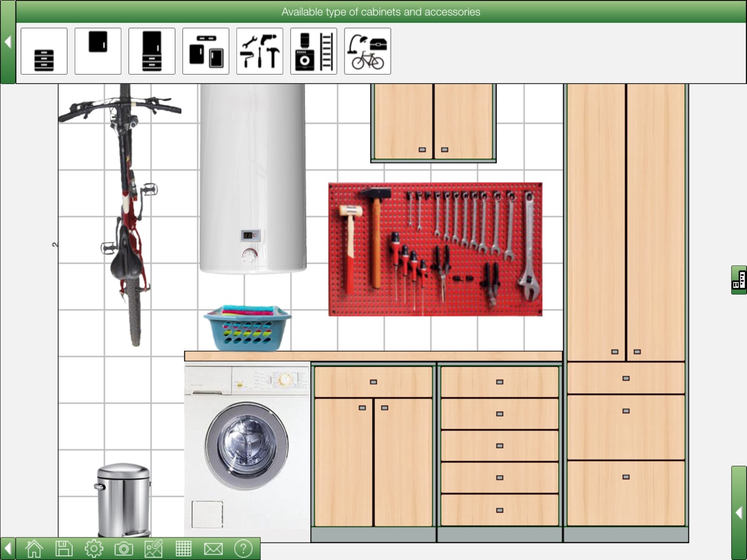Viewport: 747px width, 560px height.
Task: Open the shelf and door accessories icon
Action: point(206,51)
